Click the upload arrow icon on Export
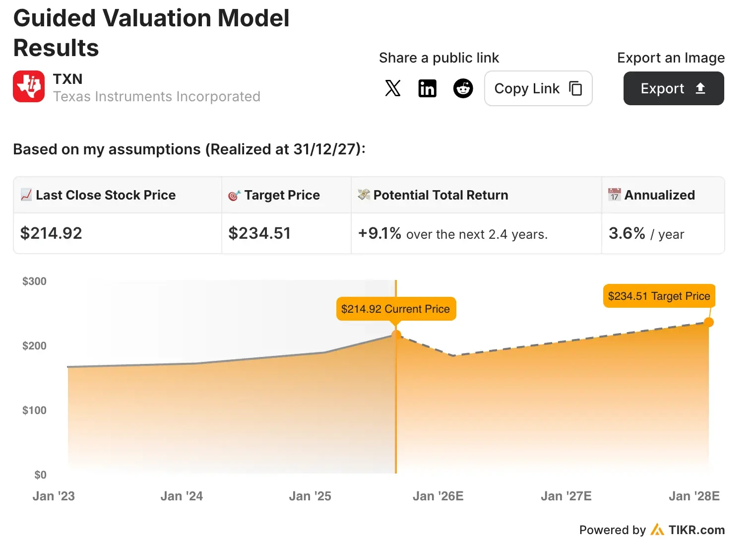The width and height of the screenshot is (756, 547). (x=700, y=88)
